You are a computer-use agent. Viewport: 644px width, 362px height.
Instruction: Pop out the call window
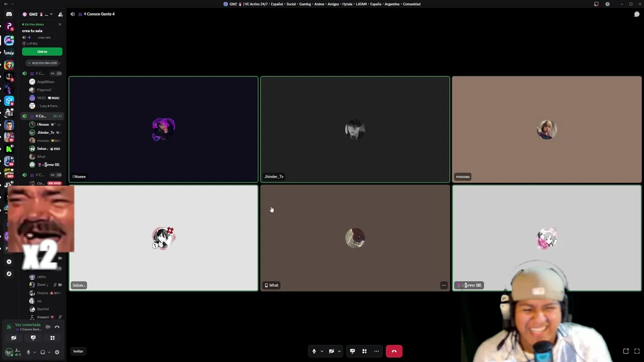(626, 351)
